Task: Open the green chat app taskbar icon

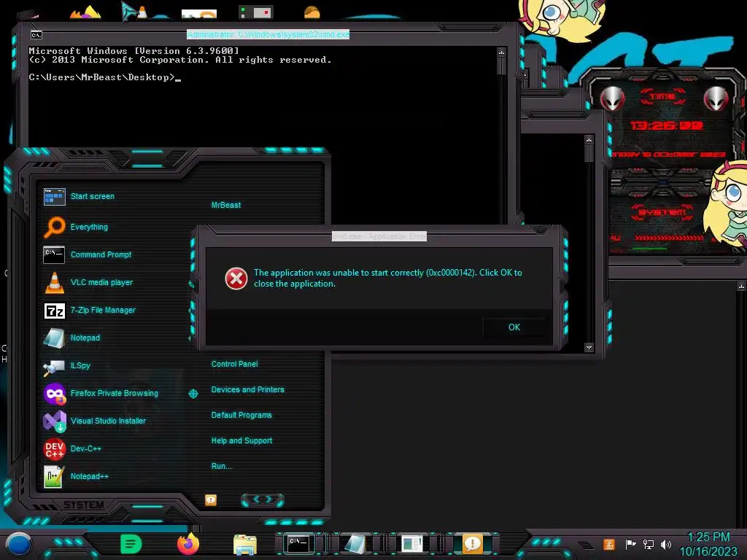Action: [131, 544]
